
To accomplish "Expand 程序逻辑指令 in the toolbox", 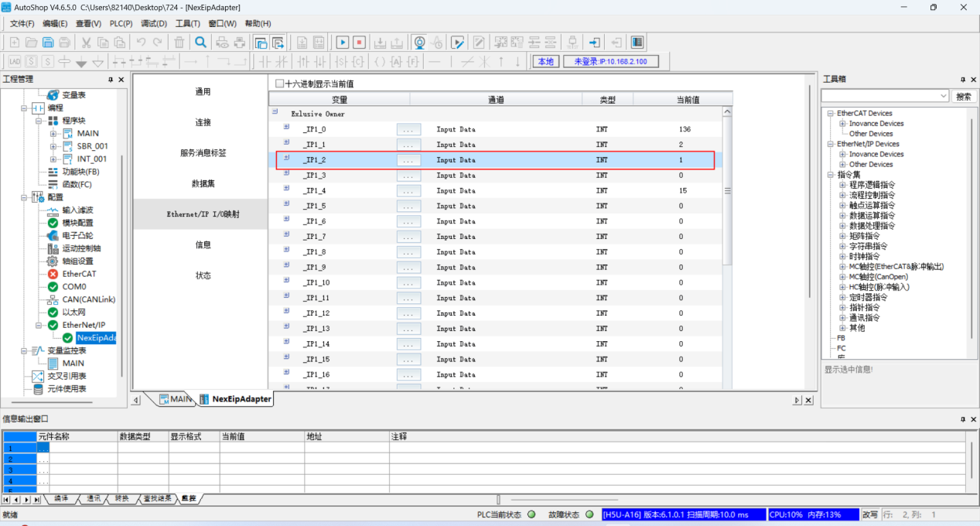I will click(x=842, y=185).
